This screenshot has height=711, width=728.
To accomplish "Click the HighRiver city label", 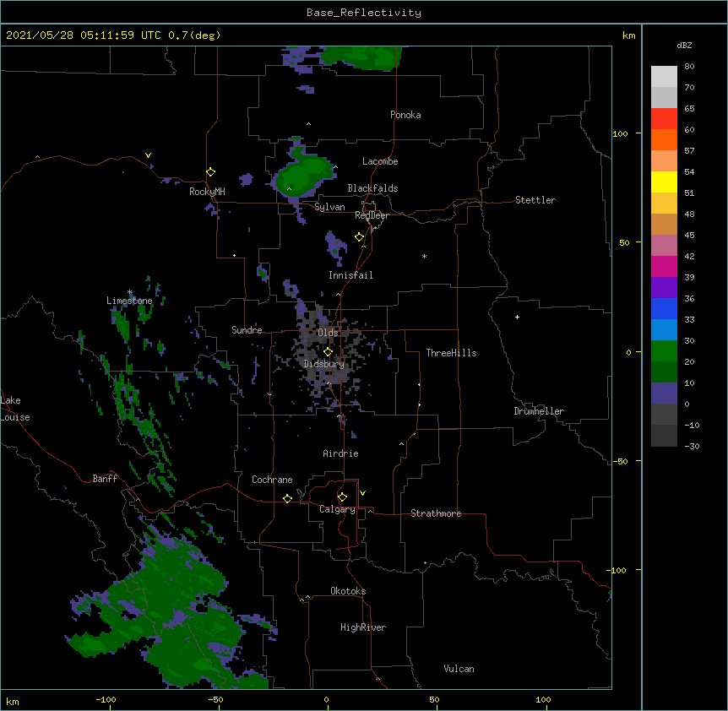I will tap(363, 627).
